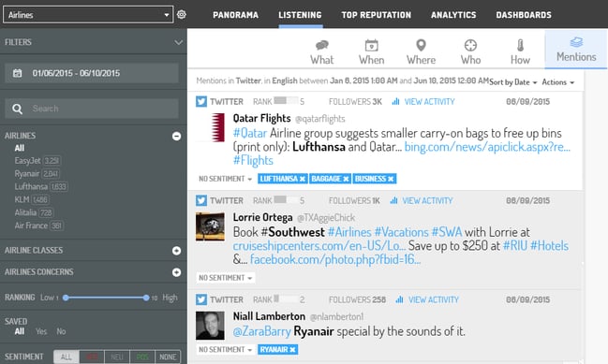Click the @ZaraBarry mention link

click(261, 331)
